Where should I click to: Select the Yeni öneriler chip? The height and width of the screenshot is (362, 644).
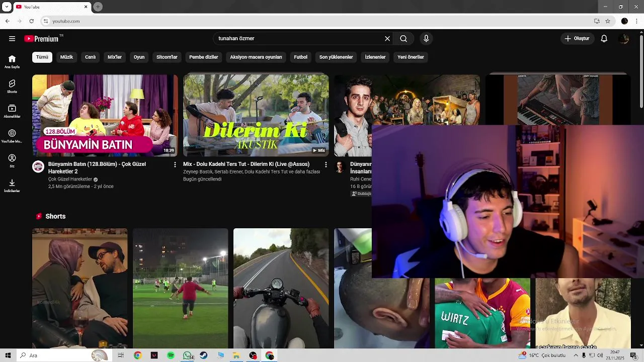[x=411, y=57]
